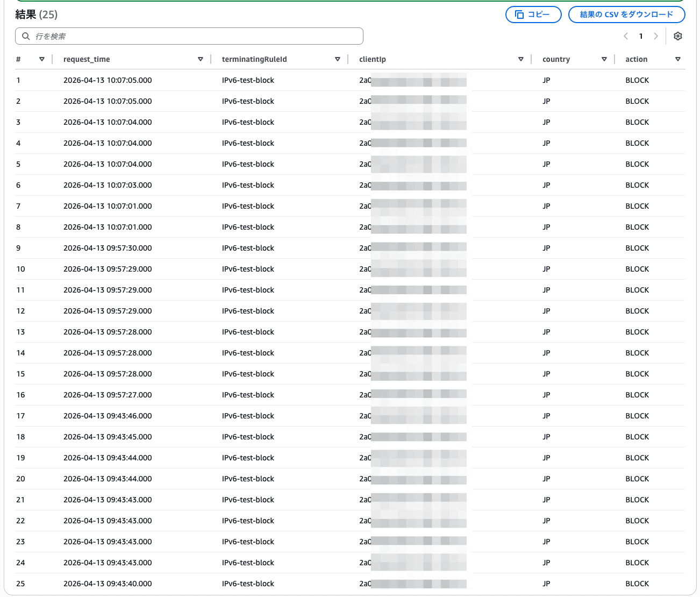Viewport: 700px width, 597px height.
Task: Click BLOCK action in row 24
Action: pos(637,563)
